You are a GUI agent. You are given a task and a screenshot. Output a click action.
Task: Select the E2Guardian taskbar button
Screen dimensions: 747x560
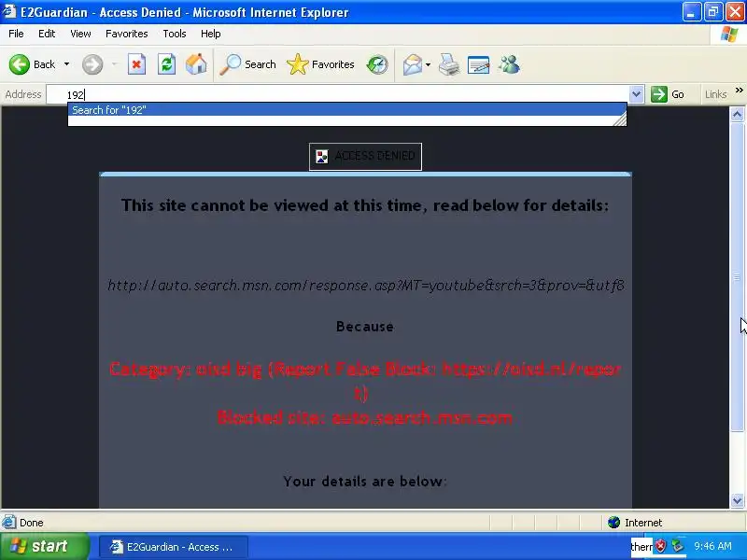tap(174, 547)
